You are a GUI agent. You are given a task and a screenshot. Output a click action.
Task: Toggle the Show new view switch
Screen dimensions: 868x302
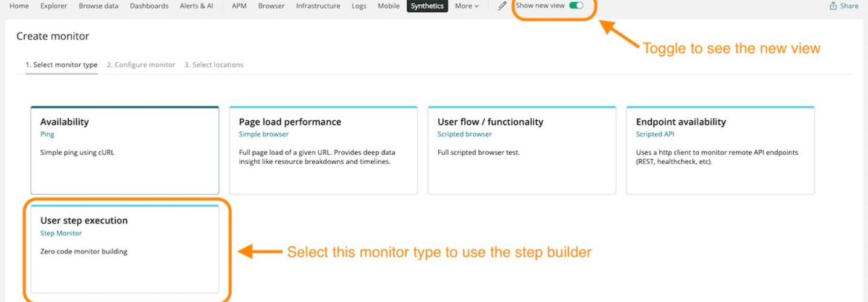pyautogui.click(x=576, y=5)
